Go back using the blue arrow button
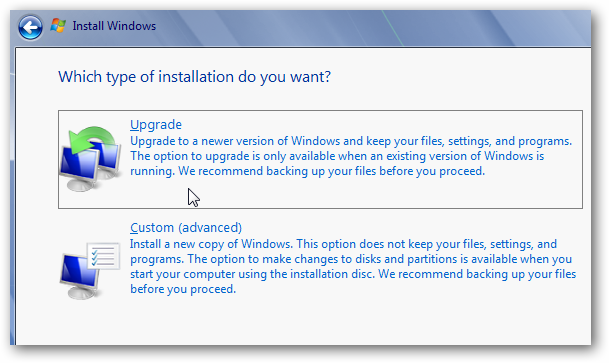The image size is (609, 363). click(30, 27)
